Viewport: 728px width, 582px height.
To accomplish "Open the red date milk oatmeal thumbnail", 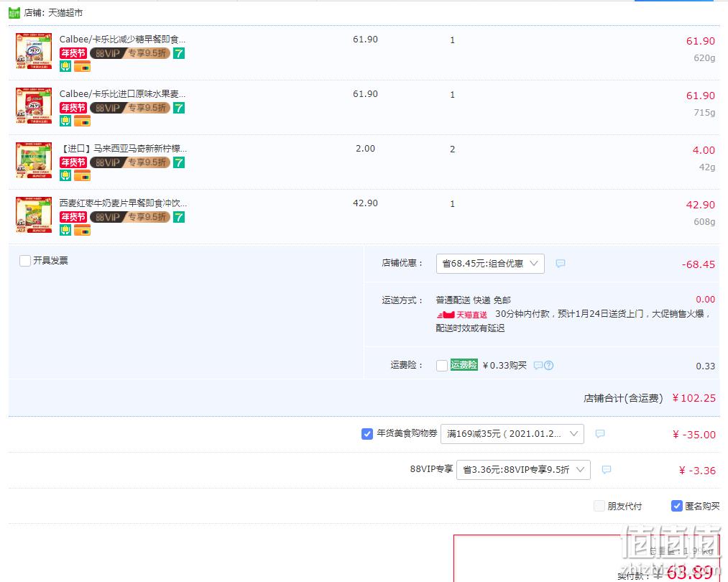I will [34, 215].
